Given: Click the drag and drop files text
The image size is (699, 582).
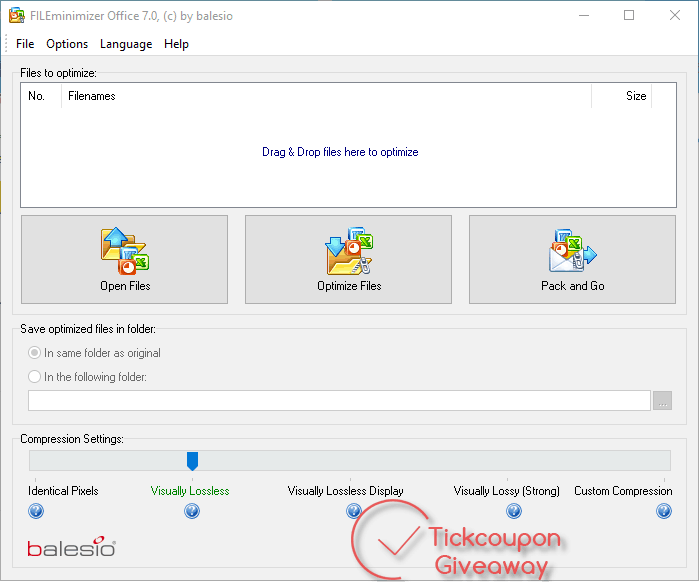Looking at the screenshot, I should pos(340,152).
